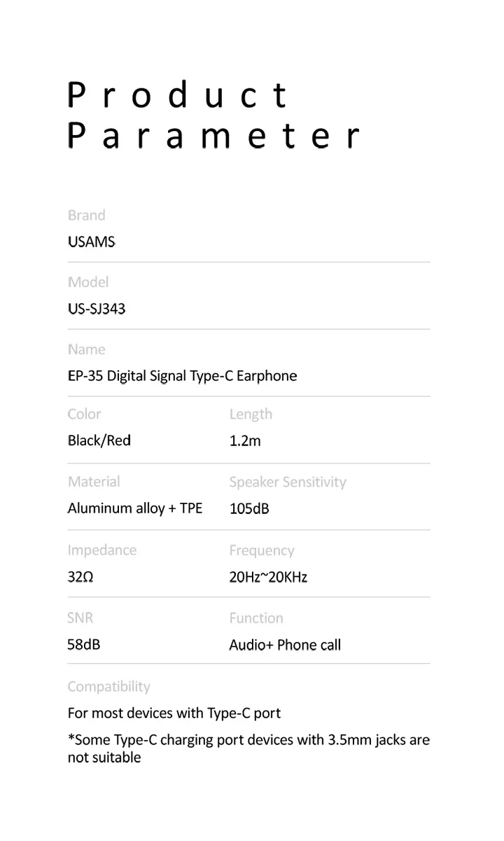Click the Model label
The image size is (504, 841).
click(88, 282)
